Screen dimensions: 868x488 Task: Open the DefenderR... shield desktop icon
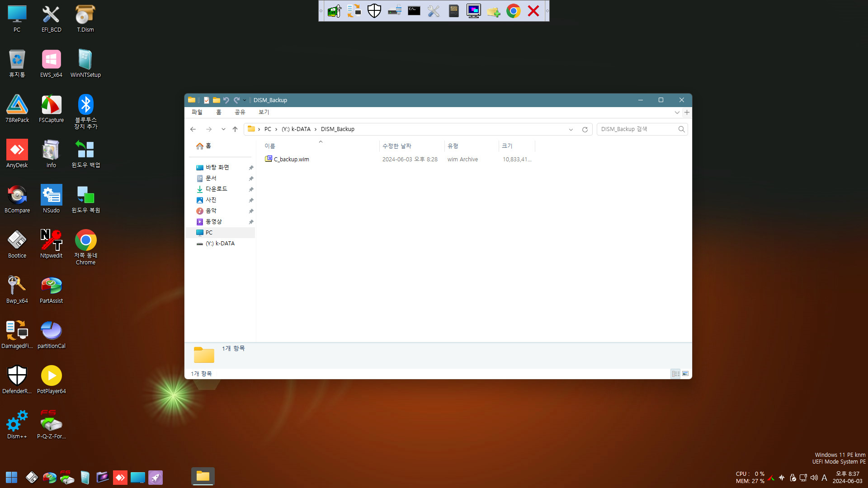(x=17, y=380)
